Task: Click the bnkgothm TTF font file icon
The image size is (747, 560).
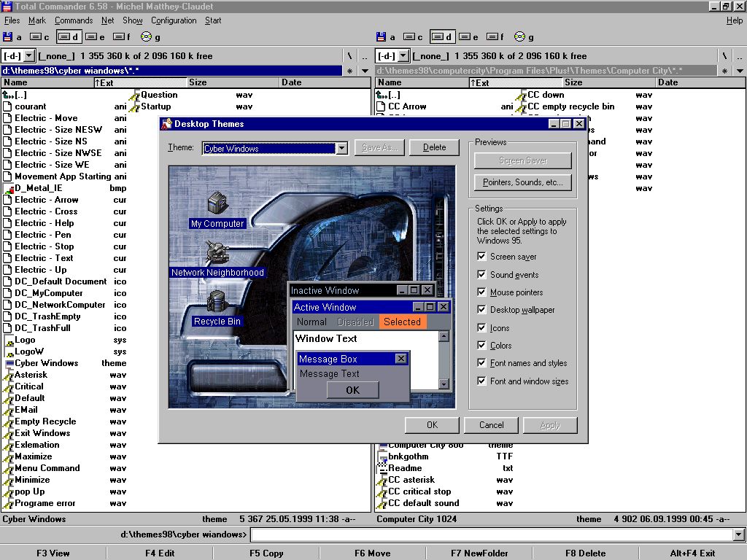Action: coord(382,456)
